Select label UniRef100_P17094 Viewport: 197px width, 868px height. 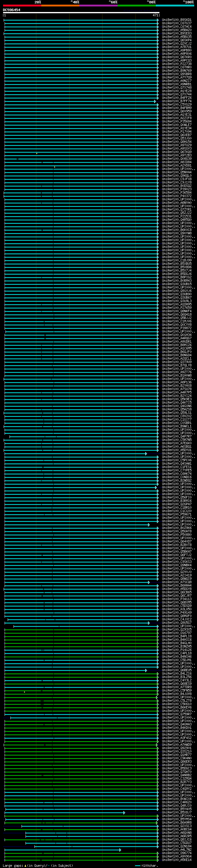coord(176,131)
